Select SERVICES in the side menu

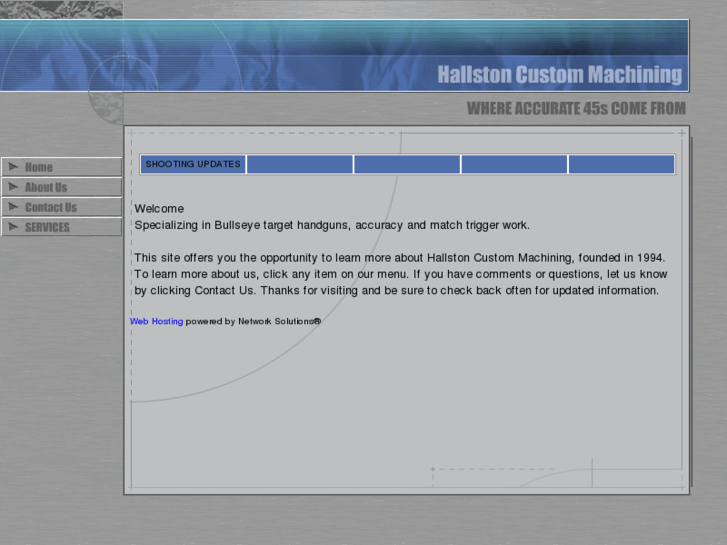point(61,227)
